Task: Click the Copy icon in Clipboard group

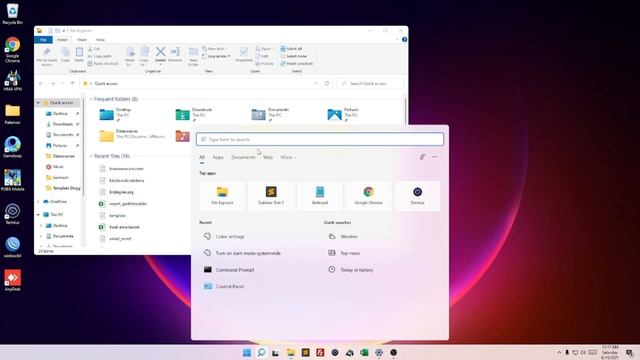Action: pos(65,54)
